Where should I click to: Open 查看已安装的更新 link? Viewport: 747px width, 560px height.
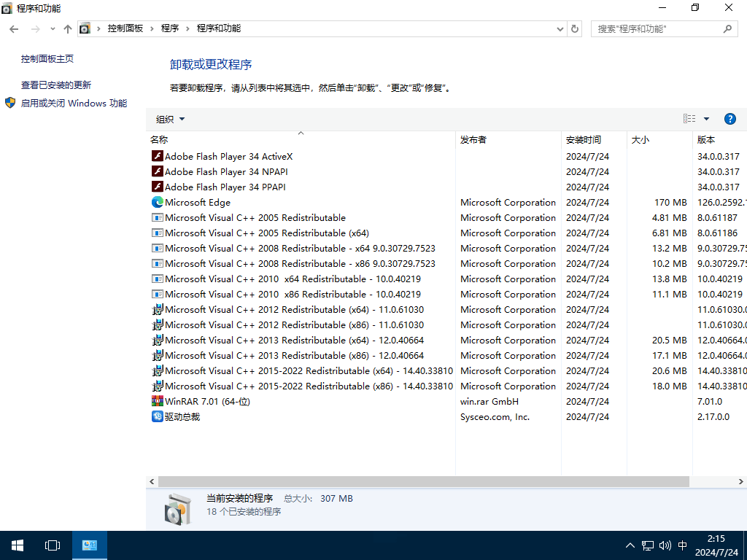[56, 85]
